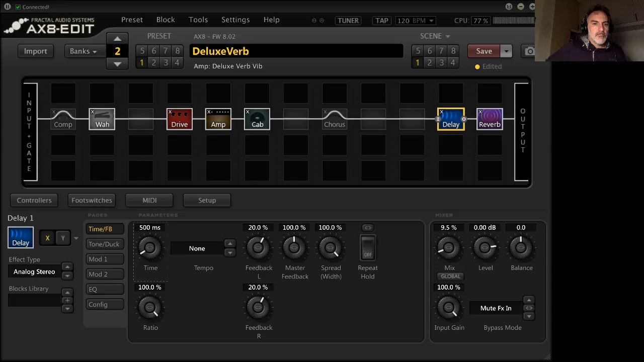
Task: Click the GLOBAL label under Mix
Action: 450,276
